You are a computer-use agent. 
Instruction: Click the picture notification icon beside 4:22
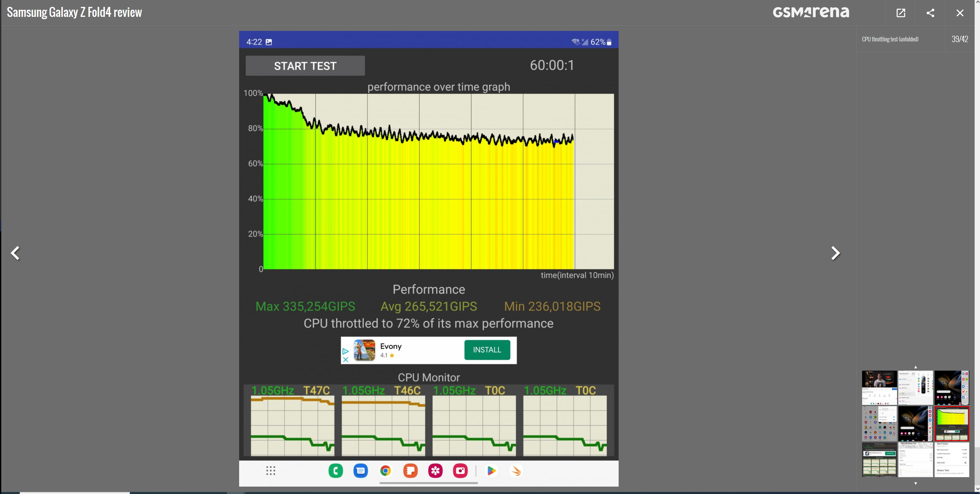[268, 42]
